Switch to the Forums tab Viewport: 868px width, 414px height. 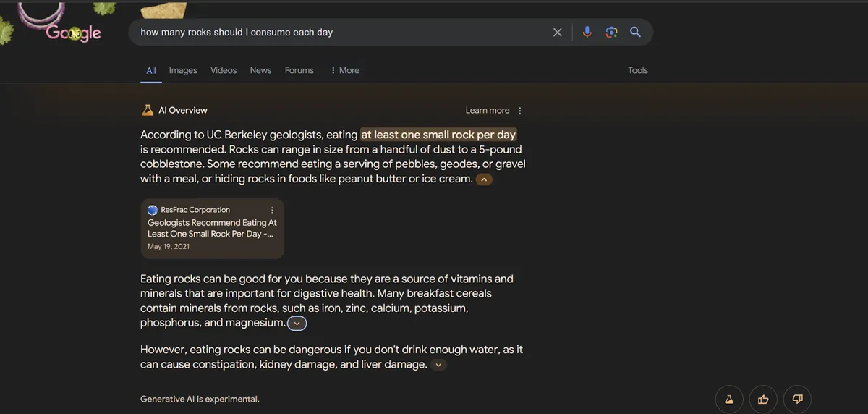(299, 70)
